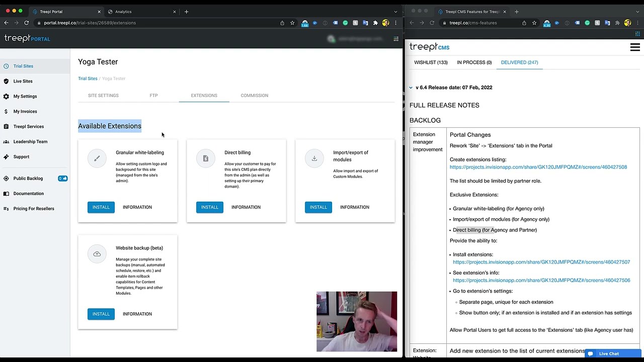Click the Treepl Portal logo

(x=27, y=39)
